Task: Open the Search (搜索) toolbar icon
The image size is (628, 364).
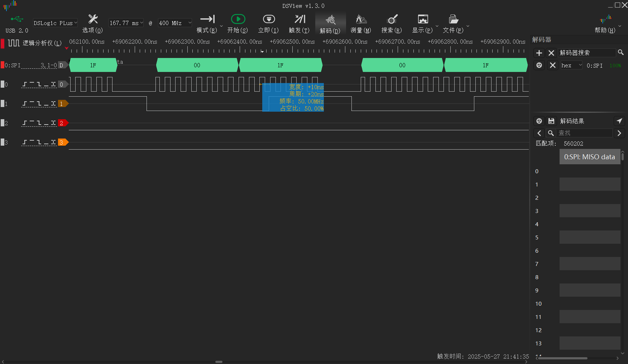Action: (392, 19)
